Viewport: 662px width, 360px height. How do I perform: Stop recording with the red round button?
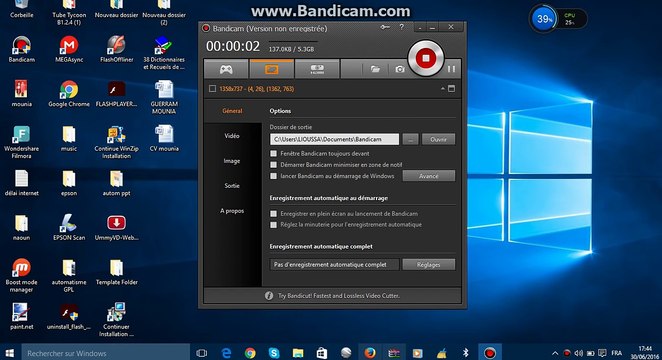426,58
